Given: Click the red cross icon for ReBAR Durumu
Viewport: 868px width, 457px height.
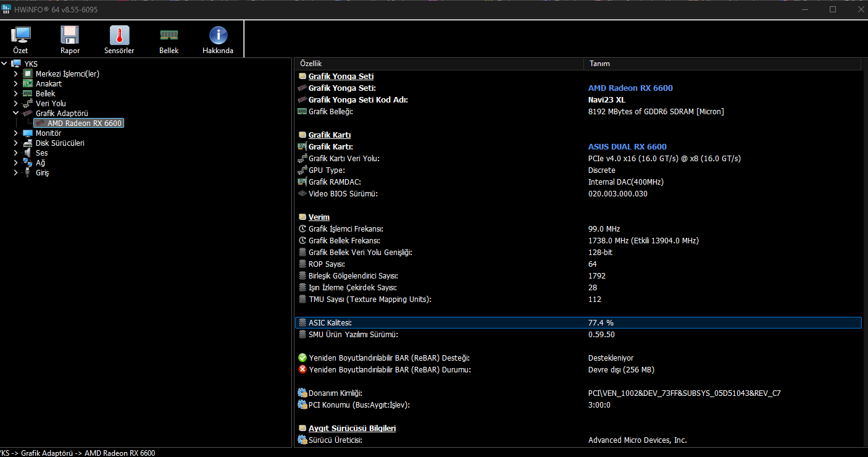Looking at the screenshot, I should click(x=302, y=369).
